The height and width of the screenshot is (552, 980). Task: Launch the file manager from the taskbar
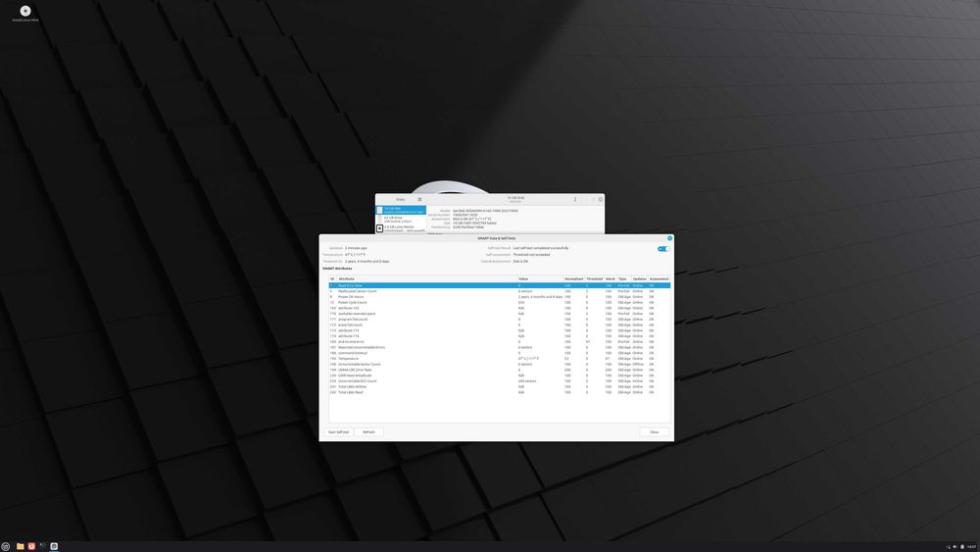[x=20, y=546]
